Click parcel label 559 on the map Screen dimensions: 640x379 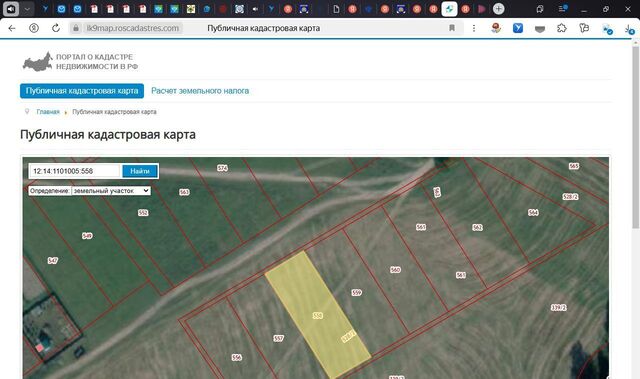tap(356, 293)
